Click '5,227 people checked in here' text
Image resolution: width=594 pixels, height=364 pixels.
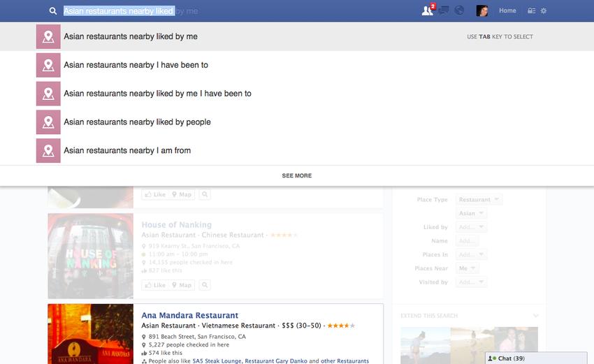click(189, 344)
